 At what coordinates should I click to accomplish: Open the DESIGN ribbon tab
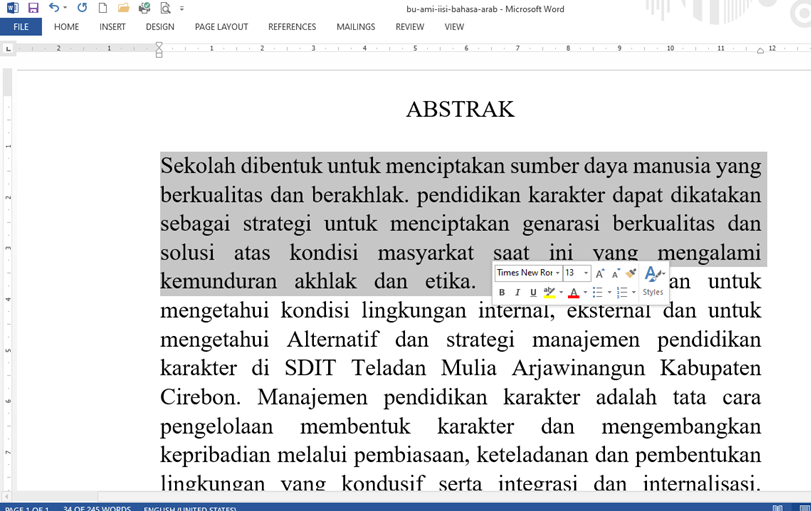coord(160,27)
